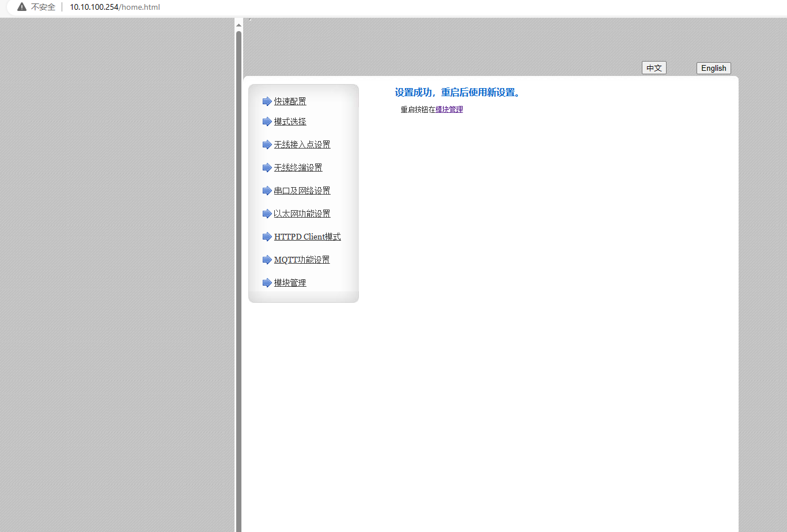Select the MQTT功能设置 link text
787x532 pixels.
(x=302, y=260)
